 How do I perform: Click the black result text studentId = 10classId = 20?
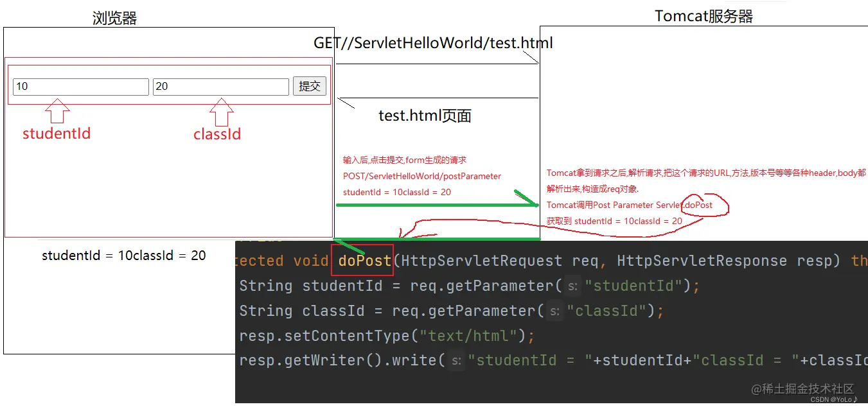[x=124, y=256]
